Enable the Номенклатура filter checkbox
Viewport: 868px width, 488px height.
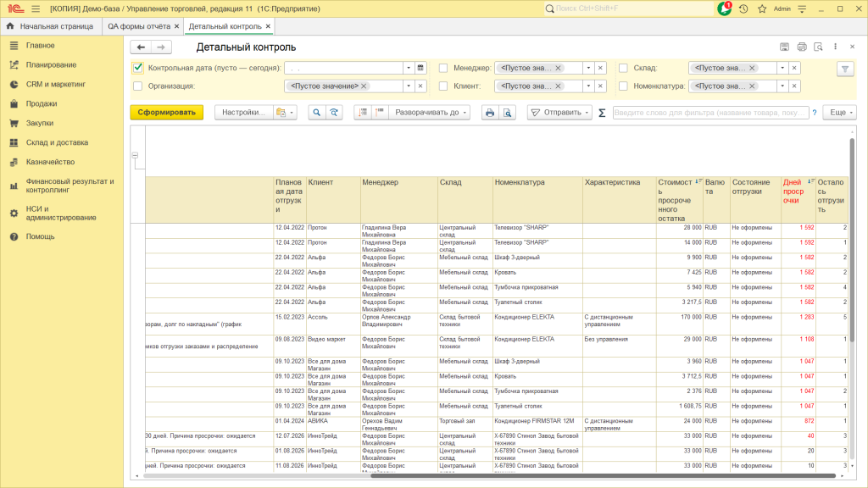click(623, 86)
